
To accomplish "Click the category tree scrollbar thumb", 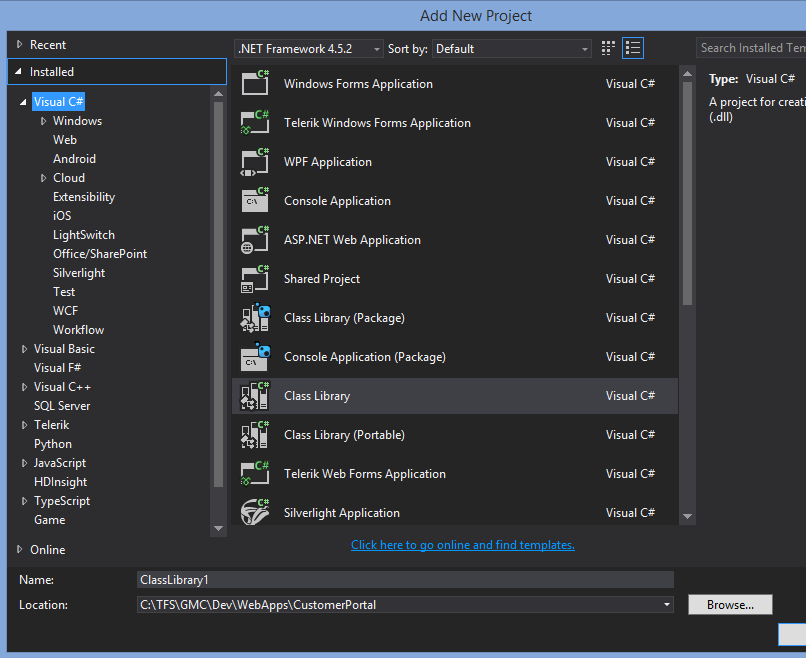I will click(218, 294).
